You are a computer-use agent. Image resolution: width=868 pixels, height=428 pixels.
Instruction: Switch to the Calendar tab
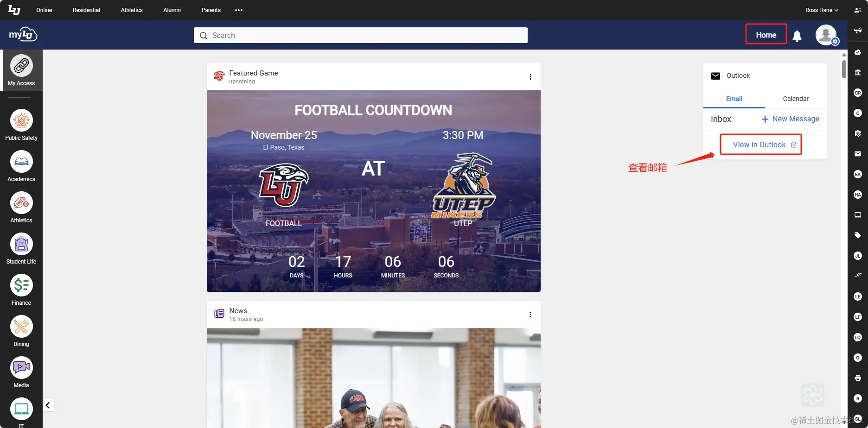click(796, 99)
